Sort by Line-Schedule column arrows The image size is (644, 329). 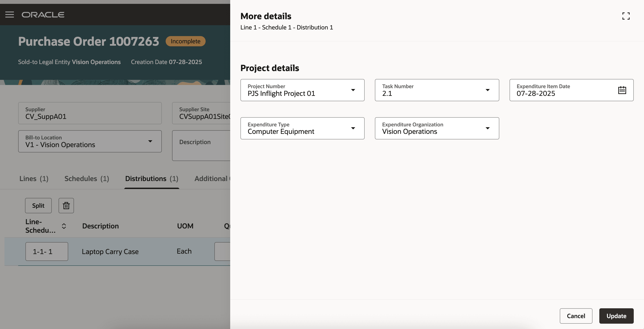tap(64, 226)
